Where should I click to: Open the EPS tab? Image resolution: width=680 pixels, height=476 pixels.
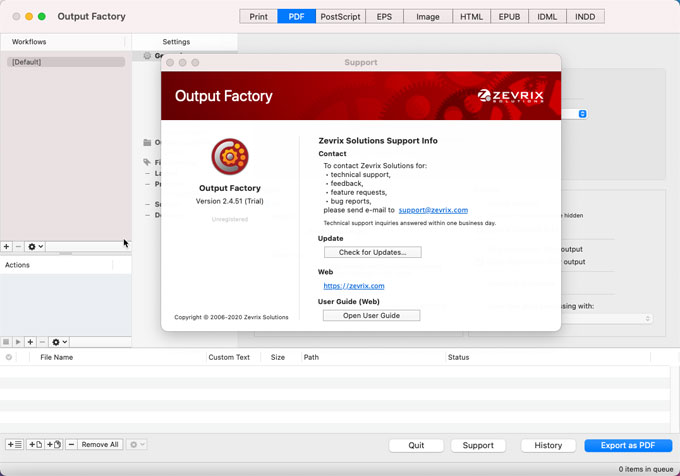pos(384,16)
